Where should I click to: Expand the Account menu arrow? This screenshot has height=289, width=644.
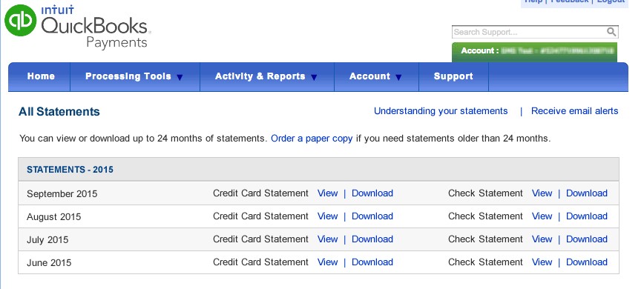click(398, 77)
